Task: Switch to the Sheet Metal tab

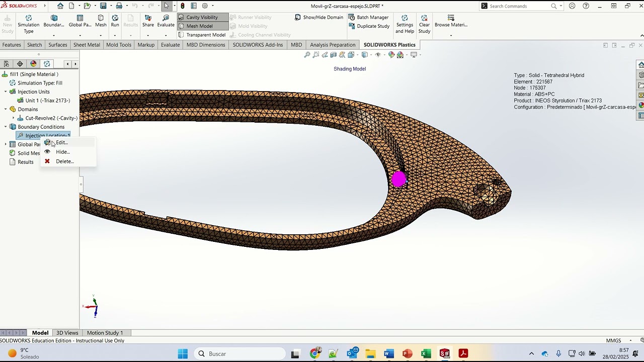Action: pyautogui.click(x=87, y=45)
